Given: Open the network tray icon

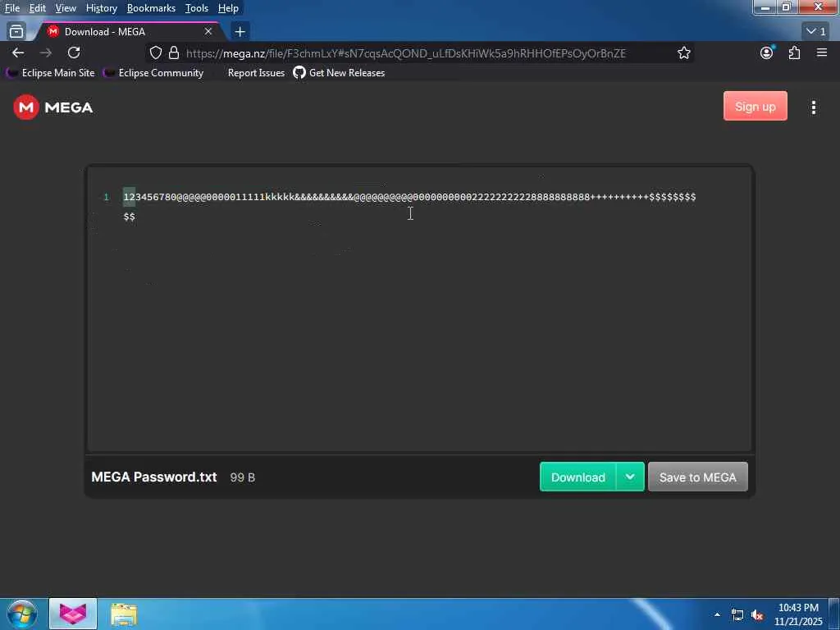Looking at the screenshot, I should (x=737, y=615).
